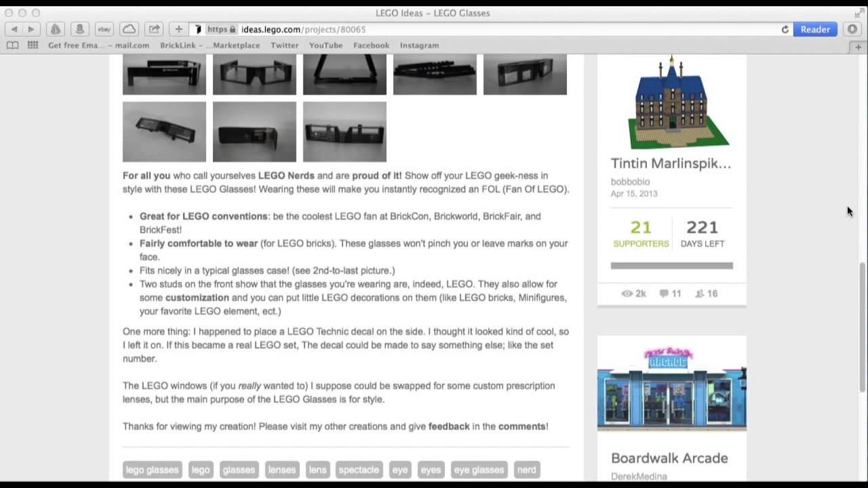Go back with the Safari back arrow

14,29
